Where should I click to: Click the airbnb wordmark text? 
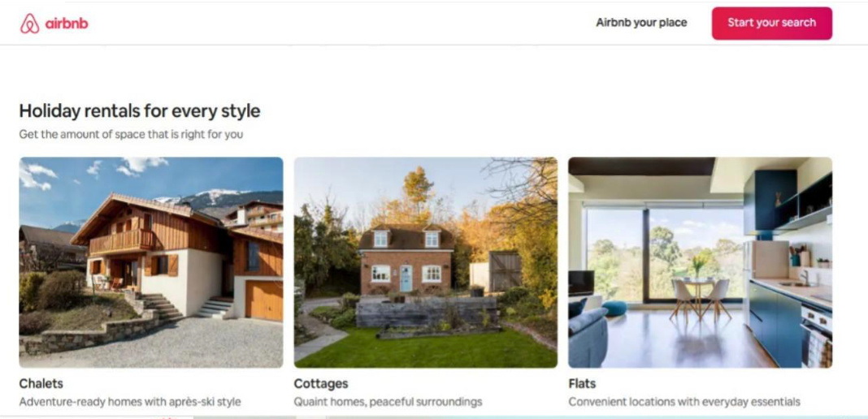tap(67, 24)
